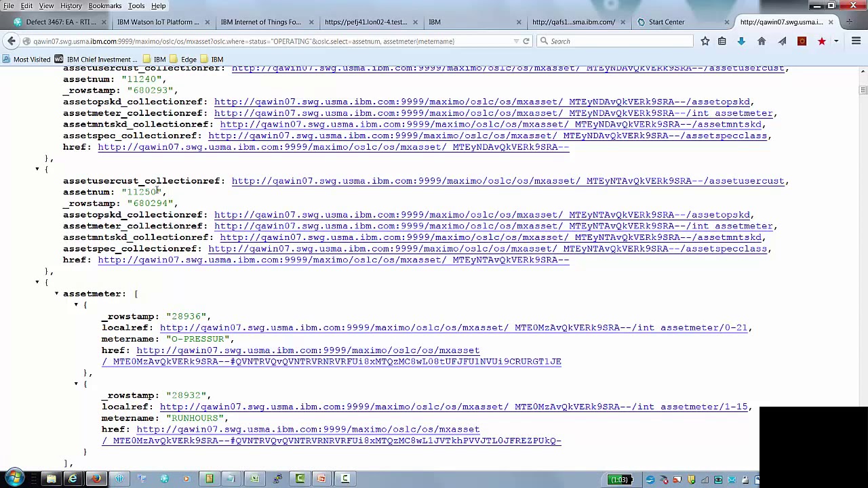Click the battery time indicator in the system tray
This screenshot has width=868, height=488.
(619, 480)
